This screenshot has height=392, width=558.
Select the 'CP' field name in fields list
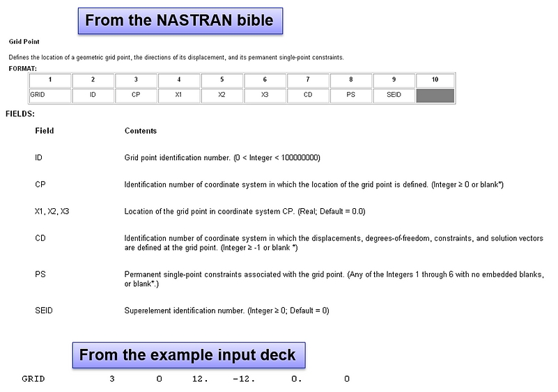(40, 185)
